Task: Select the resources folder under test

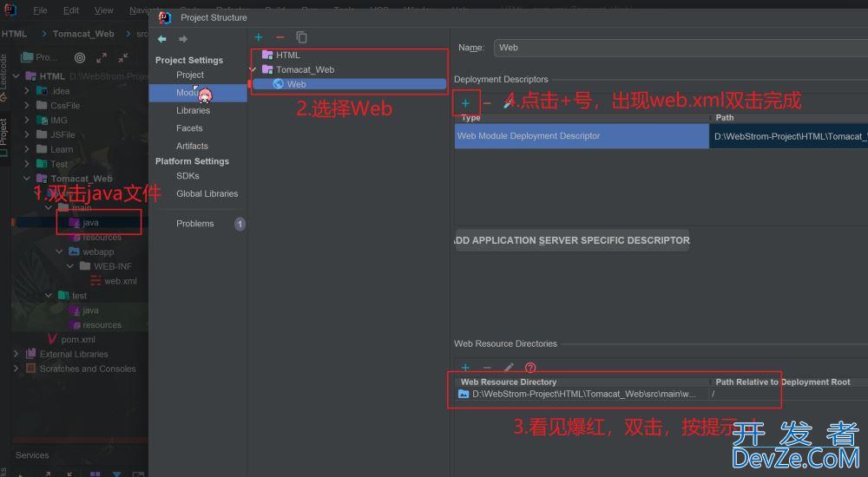Action: [x=95, y=325]
